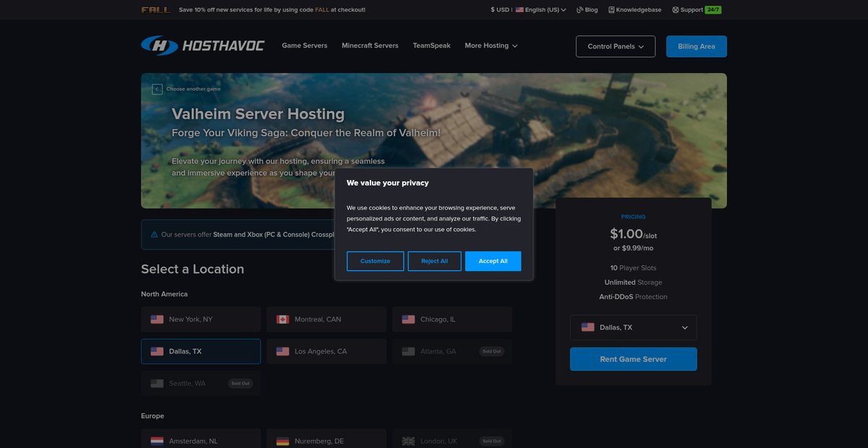Select sold-out London, UK location

click(x=452, y=439)
